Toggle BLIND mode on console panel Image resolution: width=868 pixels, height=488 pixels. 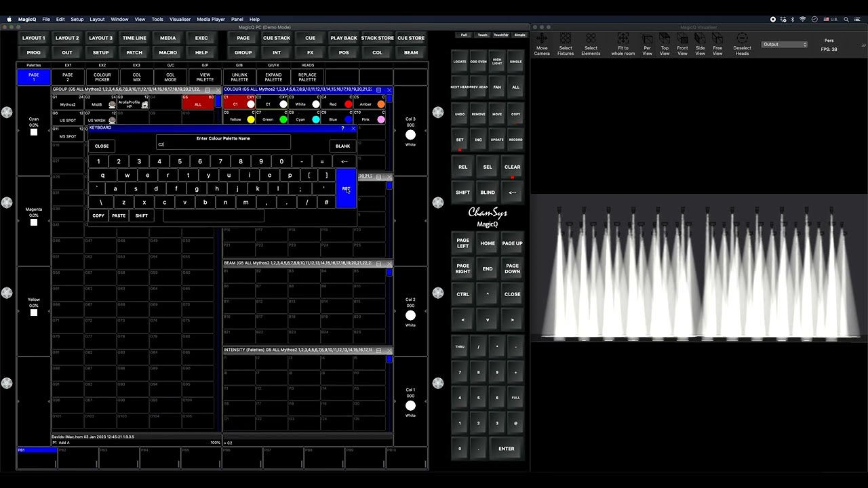[x=488, y=192]
